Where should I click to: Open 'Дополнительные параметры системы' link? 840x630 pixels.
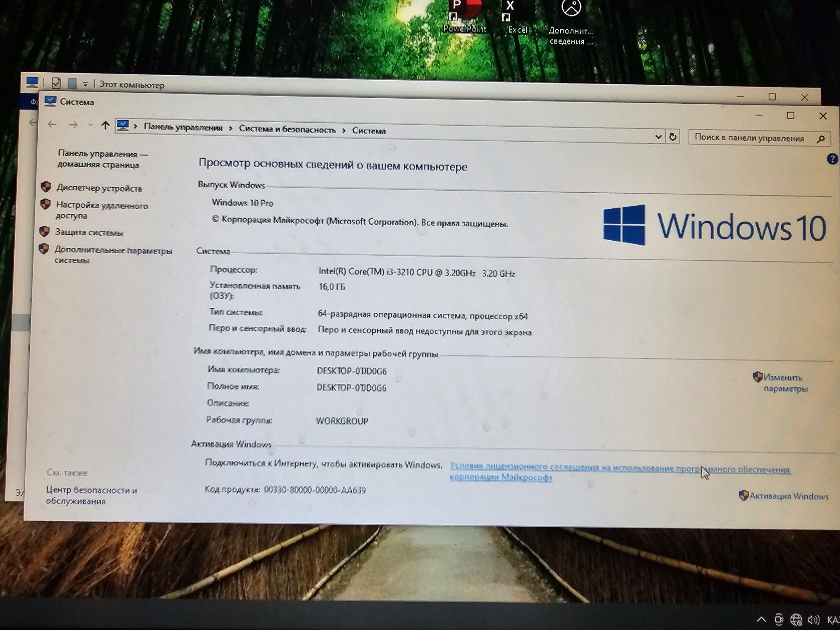(x=113, y=255)
